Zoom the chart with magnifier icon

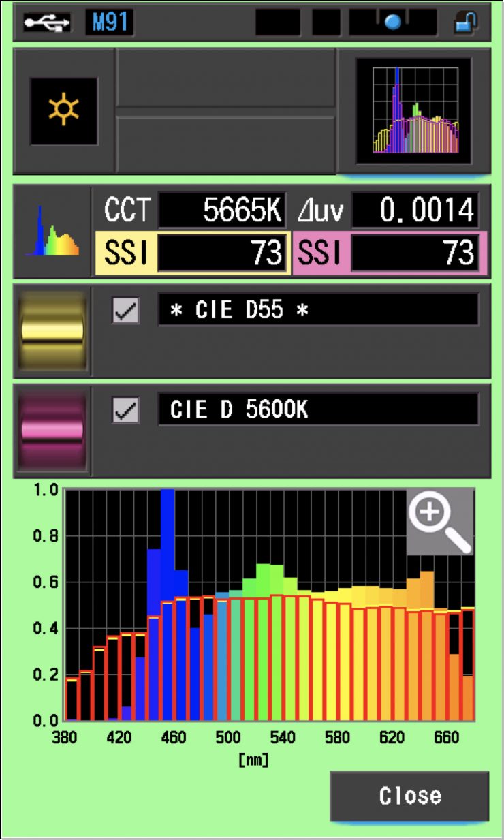coord(439,521)
